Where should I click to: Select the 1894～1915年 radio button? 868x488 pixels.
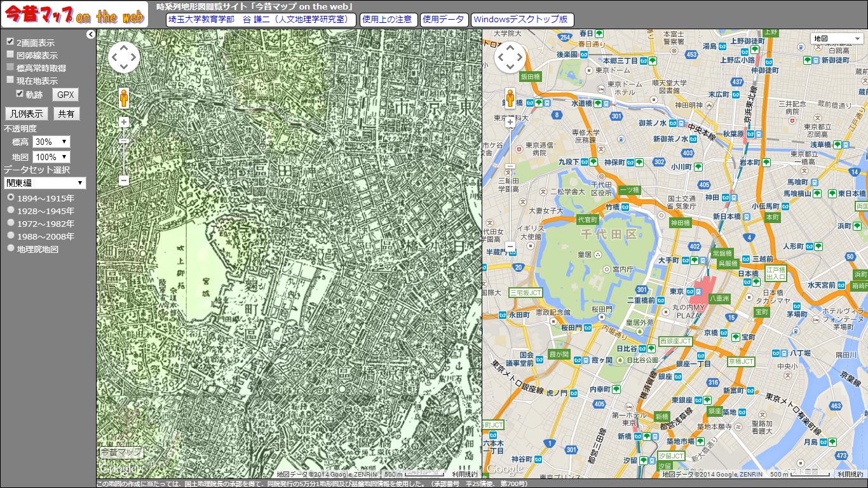tap(10, 198)
